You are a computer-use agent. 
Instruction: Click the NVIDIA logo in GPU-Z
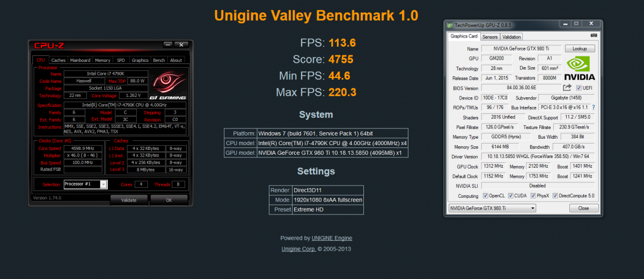pyautogui.click(x=581, y=67)
